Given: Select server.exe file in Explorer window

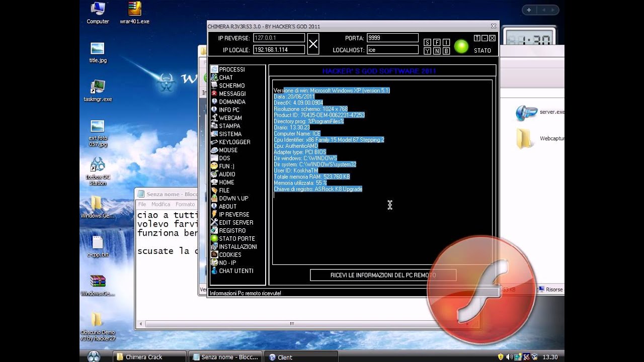Looking at the screenshot, I should pyautogui.click(x=540, y=112).
